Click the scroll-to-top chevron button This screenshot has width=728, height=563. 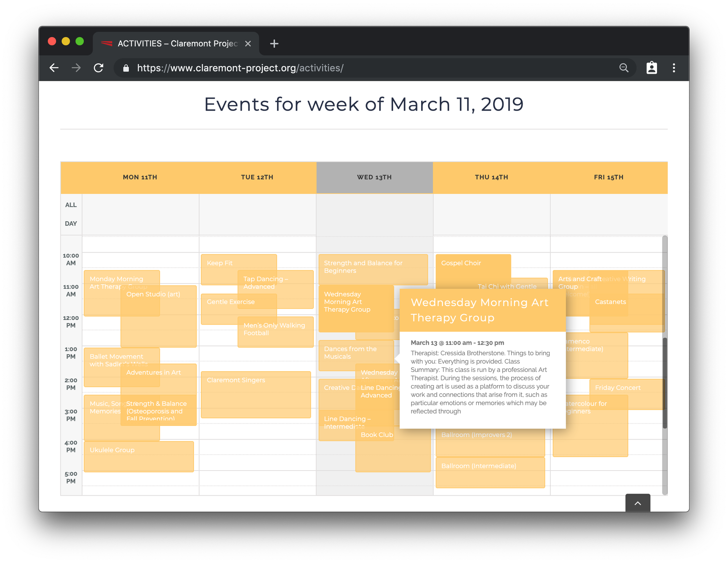point(637,503)
